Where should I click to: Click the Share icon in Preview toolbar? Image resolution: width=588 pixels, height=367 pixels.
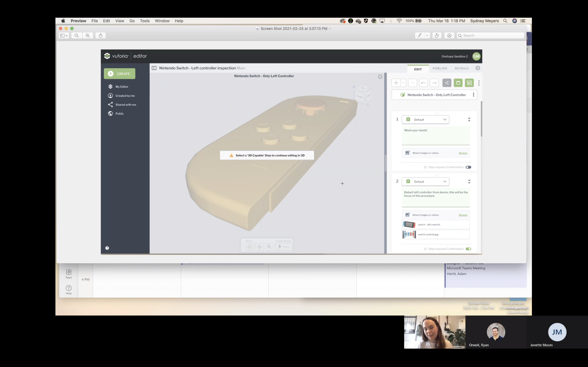[101, 35]
